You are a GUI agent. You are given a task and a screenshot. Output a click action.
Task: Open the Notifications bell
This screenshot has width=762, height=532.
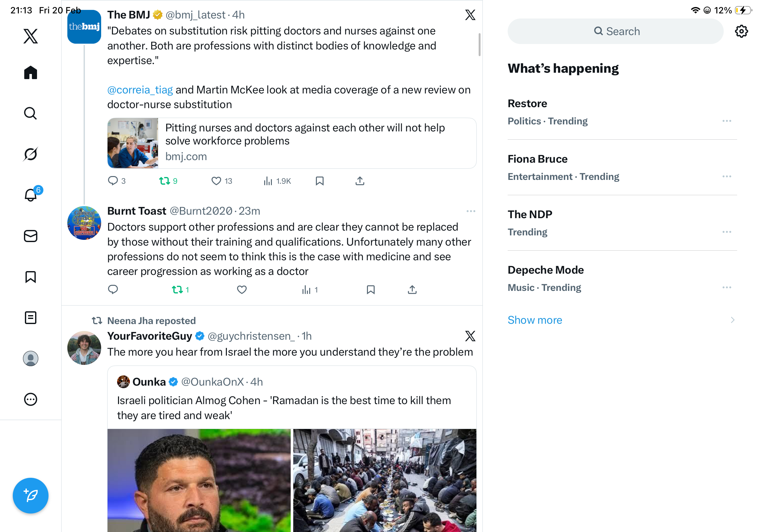point(31,195)
